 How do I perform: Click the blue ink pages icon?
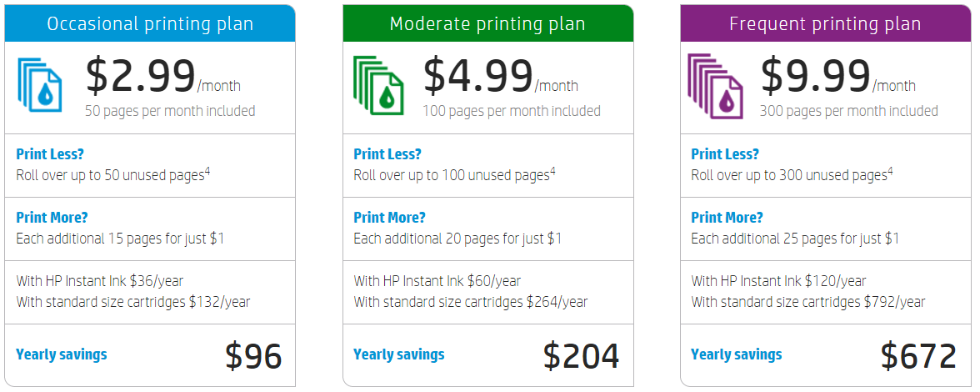point(40,83)
